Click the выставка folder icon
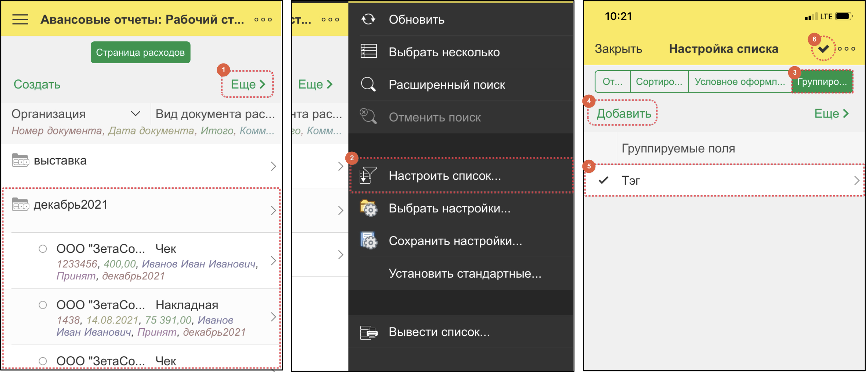Image resolution: width=868 pixels, height=372 pixels. click(20, 160)
